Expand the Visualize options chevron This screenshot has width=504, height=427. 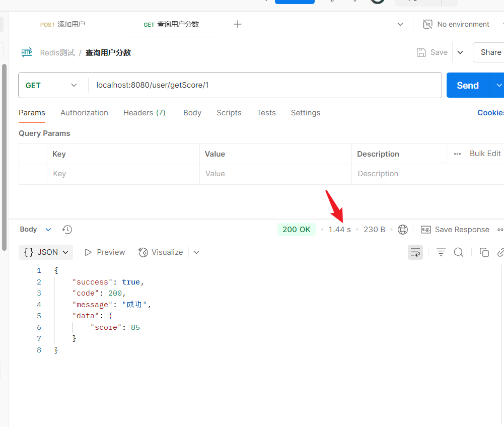tap(196, 252)
